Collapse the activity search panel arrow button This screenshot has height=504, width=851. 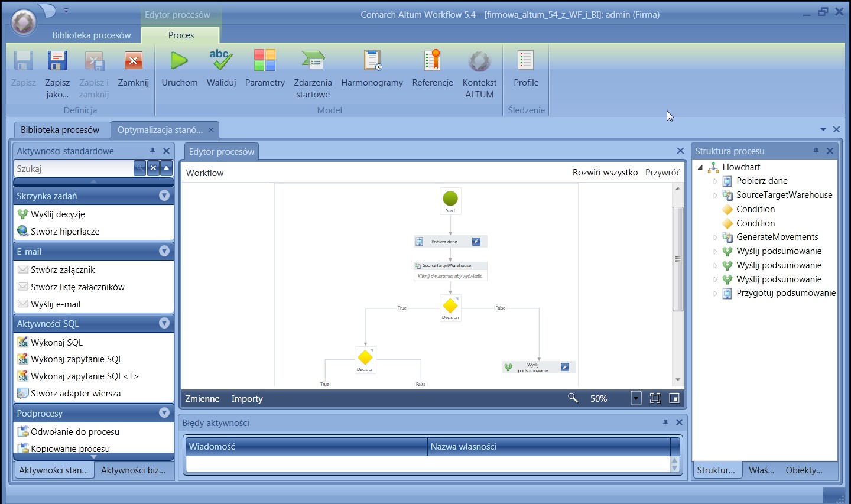(x=167, y=168)
